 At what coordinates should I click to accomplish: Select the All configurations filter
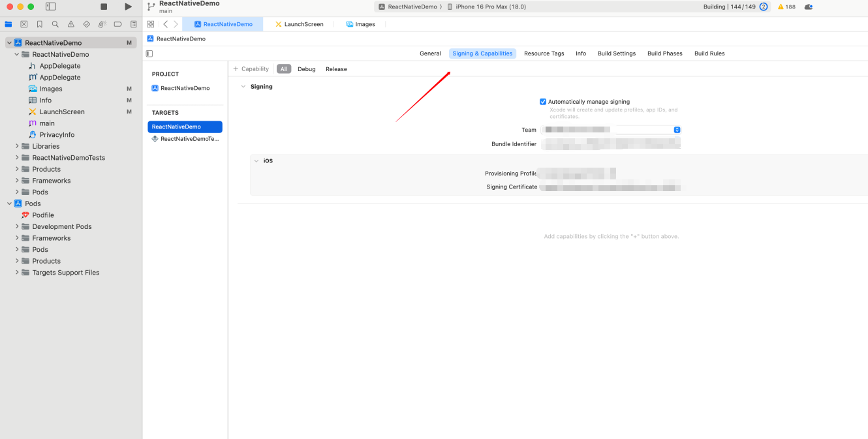(x=284, y=69)
